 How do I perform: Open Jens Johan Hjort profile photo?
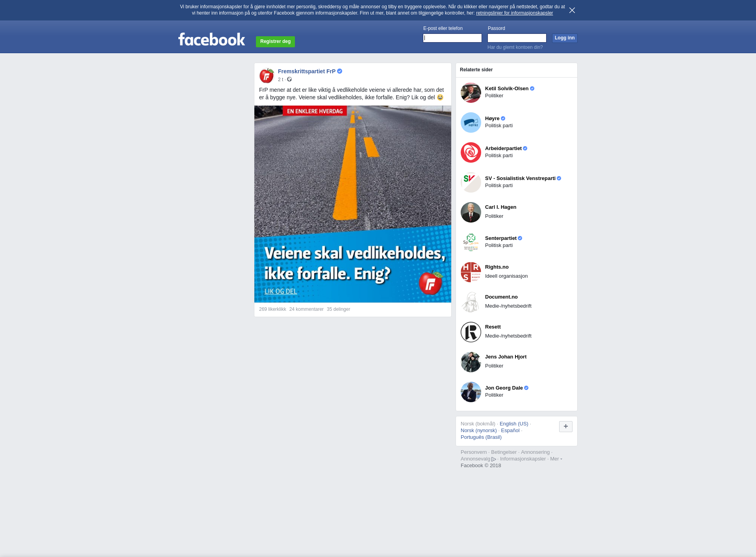471,362
